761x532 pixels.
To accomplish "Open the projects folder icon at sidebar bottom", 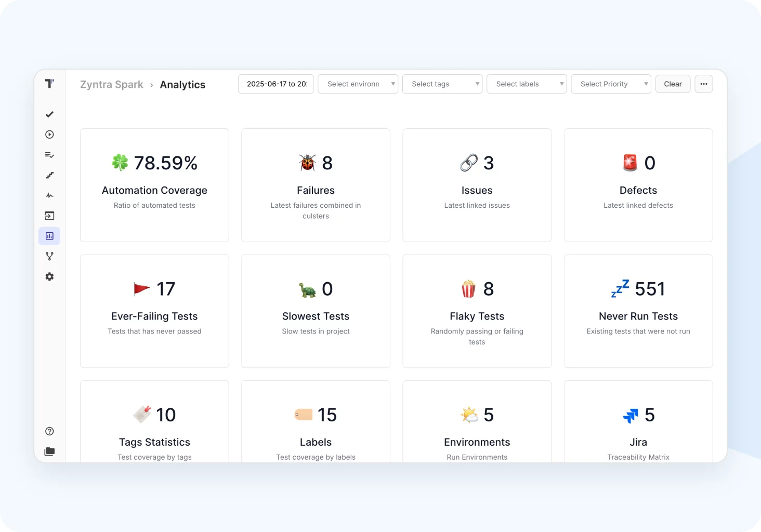I will click(x=49, y=451).
